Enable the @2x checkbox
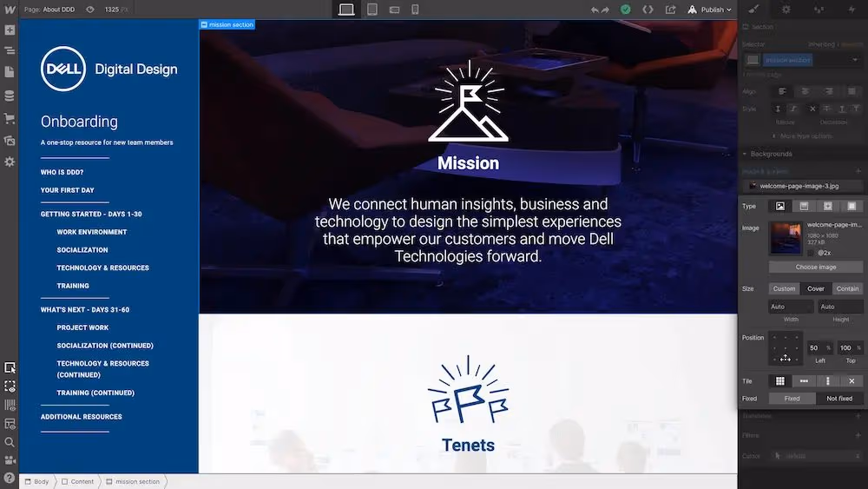 click(811, 253)
